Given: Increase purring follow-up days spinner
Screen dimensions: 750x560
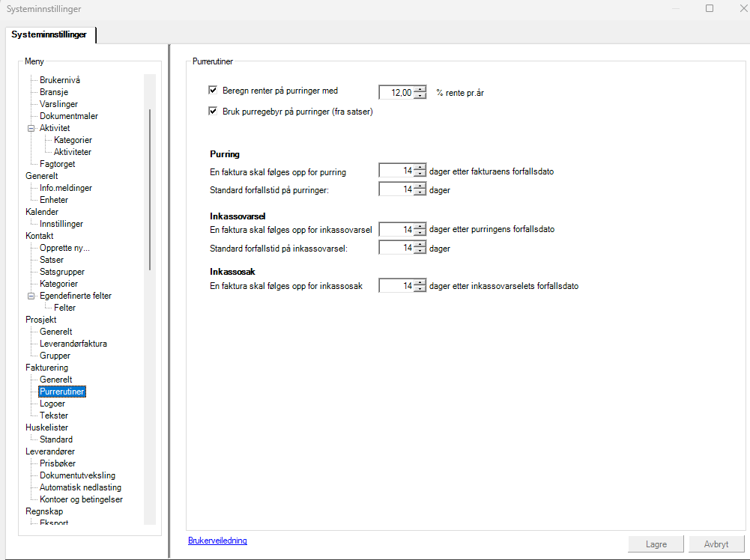Looking at the screenshot, I should (420, 168).
